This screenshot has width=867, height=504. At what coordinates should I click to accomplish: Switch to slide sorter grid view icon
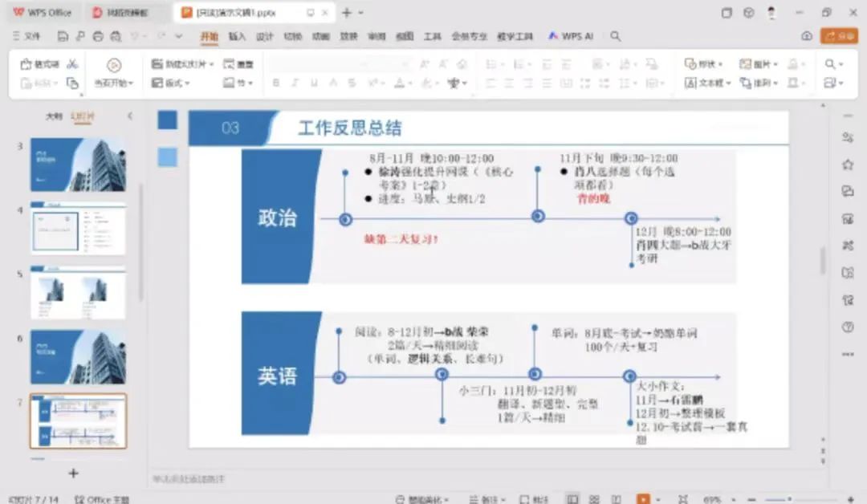[594, 499]
